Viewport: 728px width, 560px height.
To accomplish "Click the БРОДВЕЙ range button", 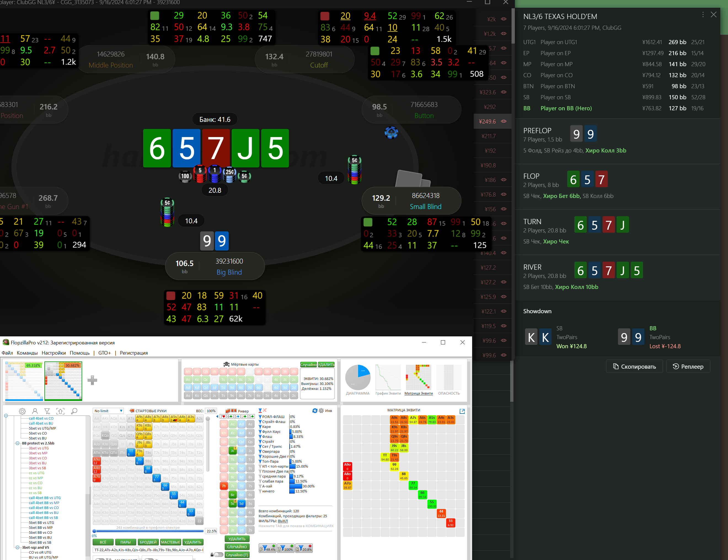I will [x=148, y=542].
